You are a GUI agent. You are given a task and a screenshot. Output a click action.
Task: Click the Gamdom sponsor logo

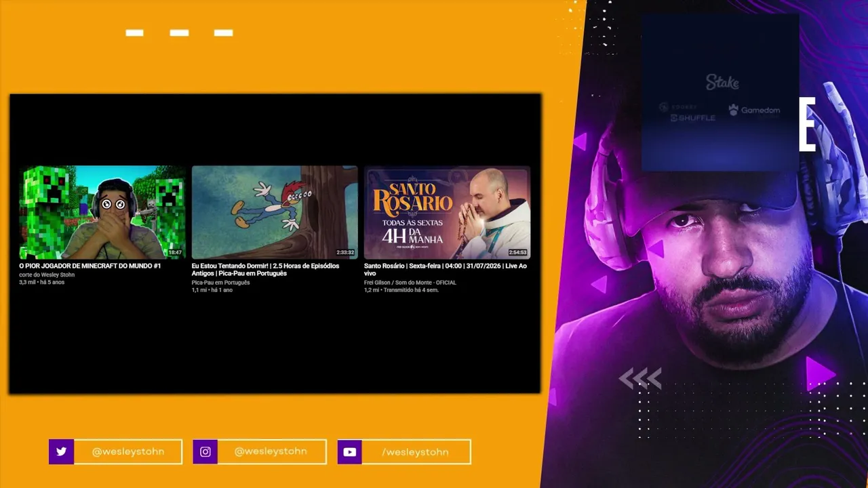coord(754,110)
